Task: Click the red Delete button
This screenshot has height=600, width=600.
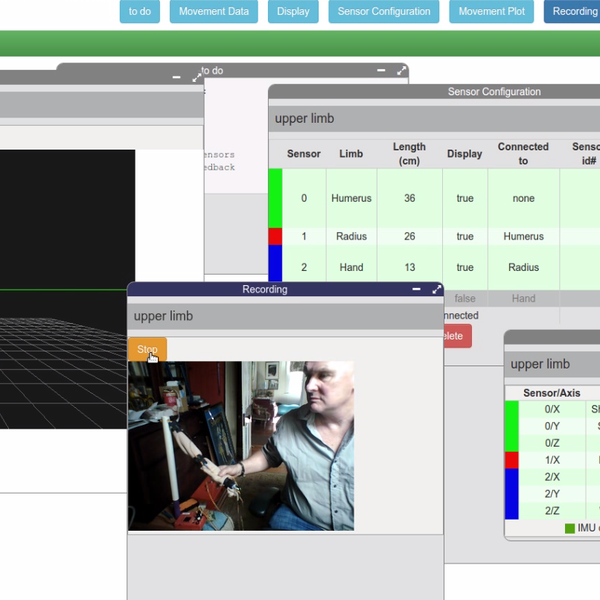Action: pyautogui.click(x=458, y=336)
